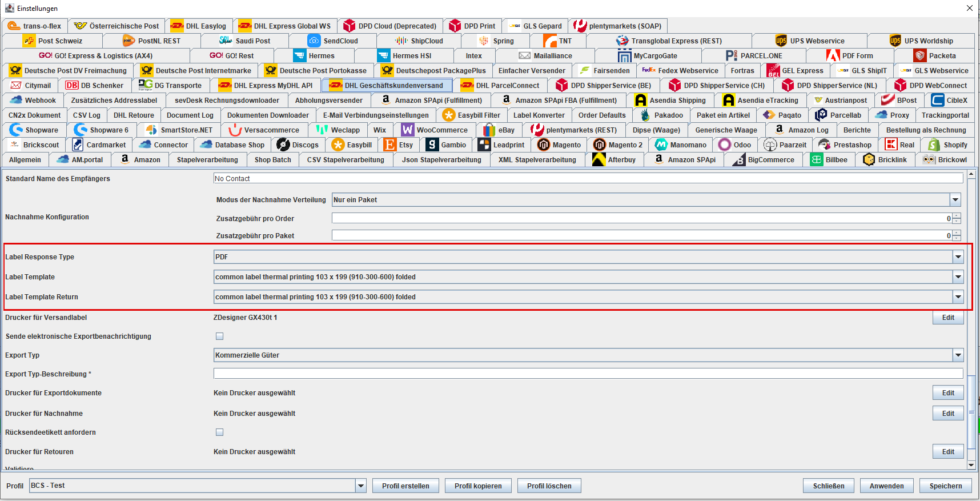Click Edit for Drucker für Versandlabel
Image resolution: width=980 pixels, height=501 pixels.
click(948, 318)
